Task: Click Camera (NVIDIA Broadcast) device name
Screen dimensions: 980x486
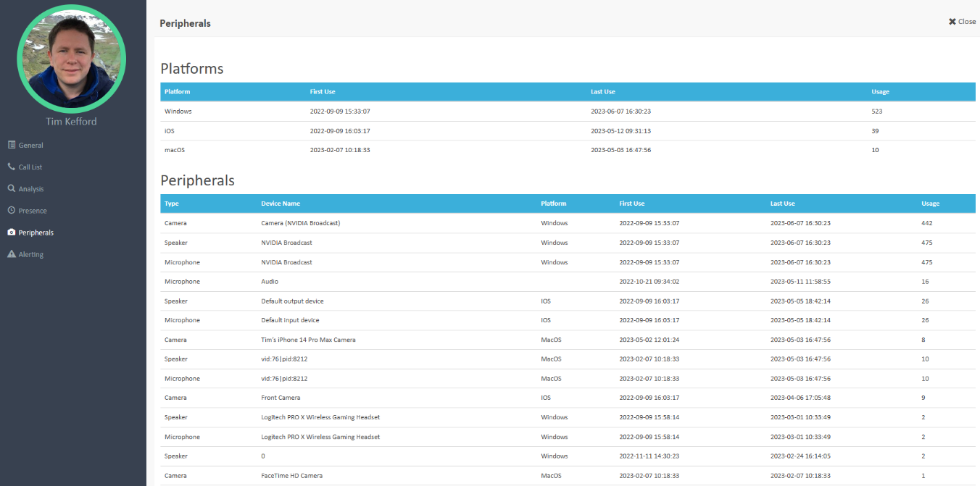Action: coord(300,223)
